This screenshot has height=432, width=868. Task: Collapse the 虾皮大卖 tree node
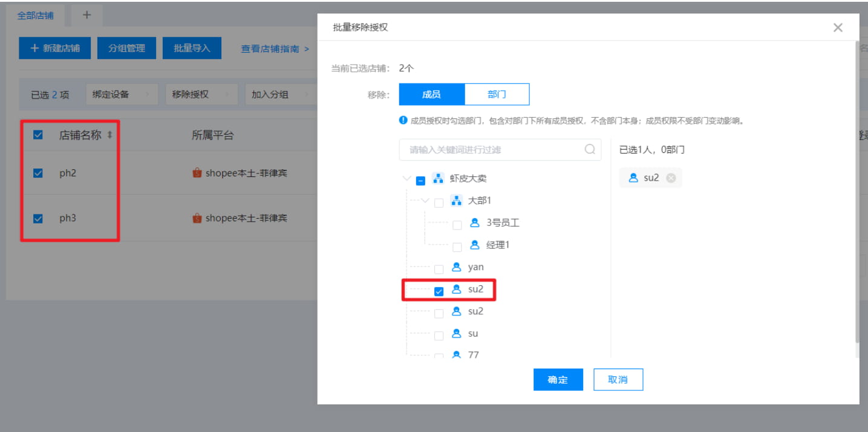(x=406, y=179)
